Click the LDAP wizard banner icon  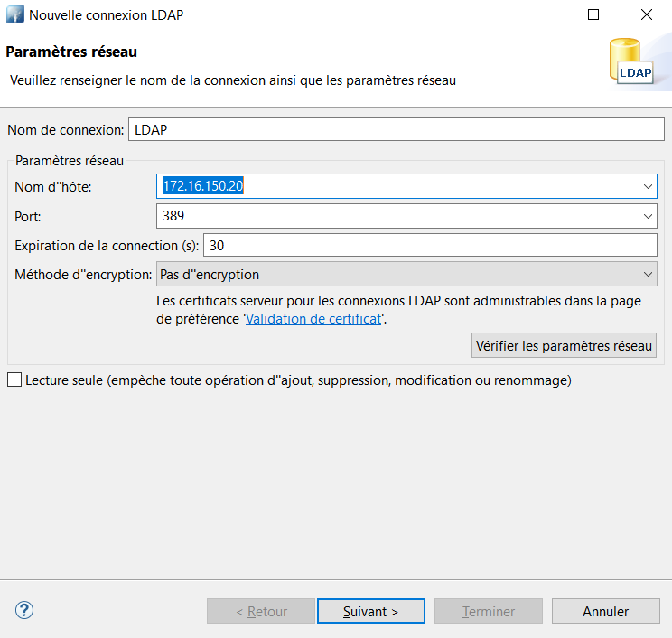631,61
